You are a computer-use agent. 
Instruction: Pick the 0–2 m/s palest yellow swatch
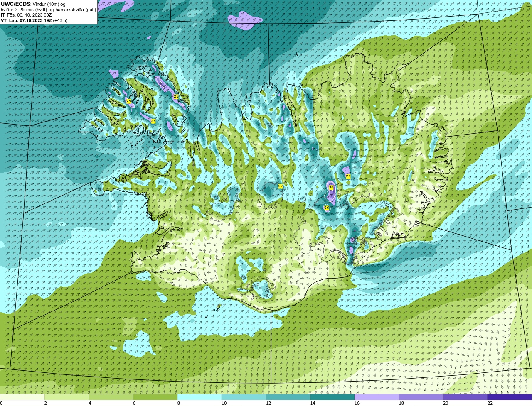pos(22,397)
